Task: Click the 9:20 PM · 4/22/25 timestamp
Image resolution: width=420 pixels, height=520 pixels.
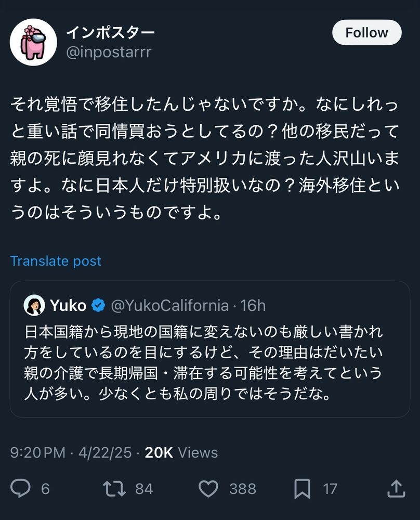Action: [70, 452]
